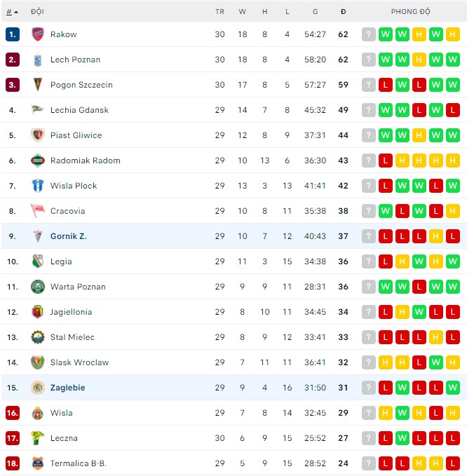Sort table by the # rank column
474x476 pixels.
tap(11, 11)
